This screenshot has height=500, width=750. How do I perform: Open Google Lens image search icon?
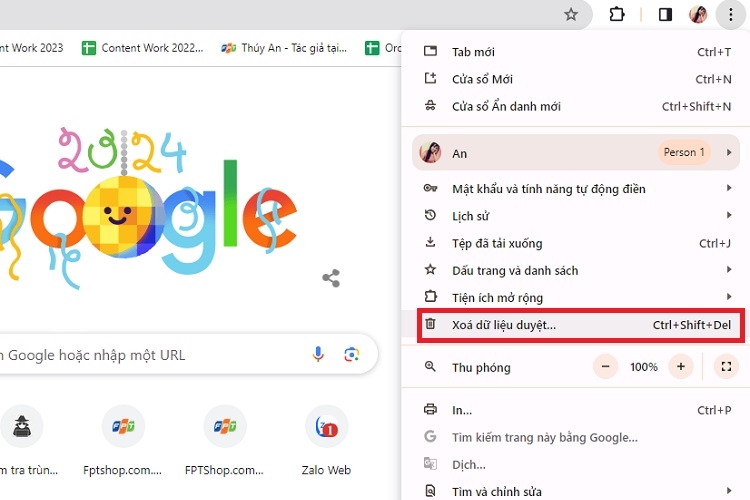(352, 355)
